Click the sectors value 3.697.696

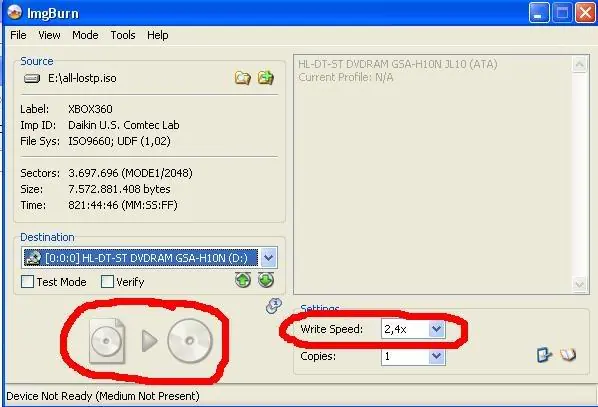93,173
